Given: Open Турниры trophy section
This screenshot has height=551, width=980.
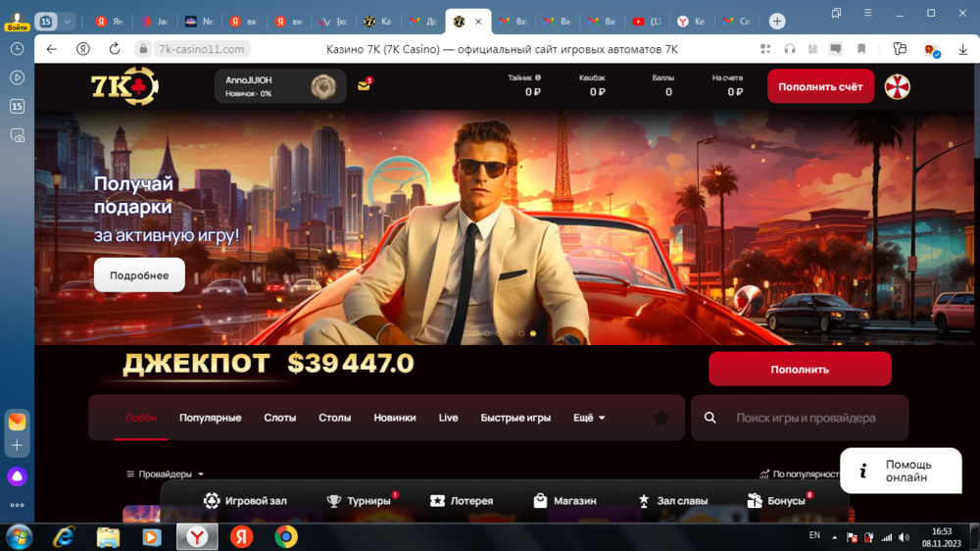Looking at the screenshot, I should 358,501.
